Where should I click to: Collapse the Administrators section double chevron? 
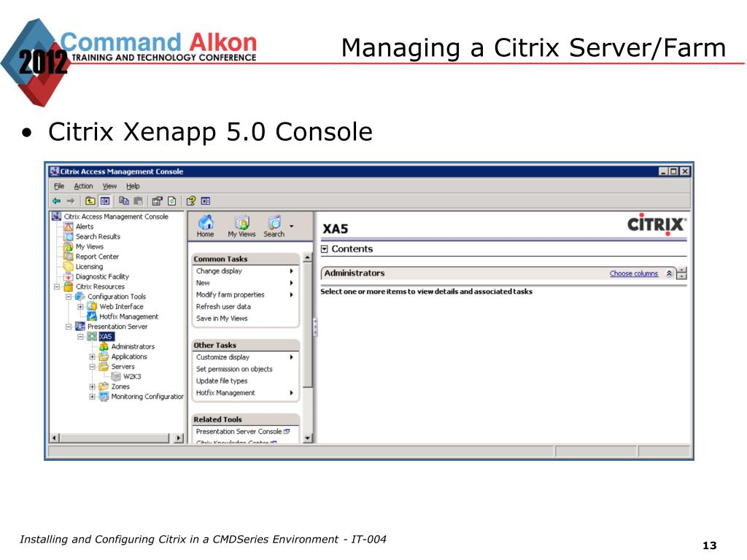click(669, 273)
